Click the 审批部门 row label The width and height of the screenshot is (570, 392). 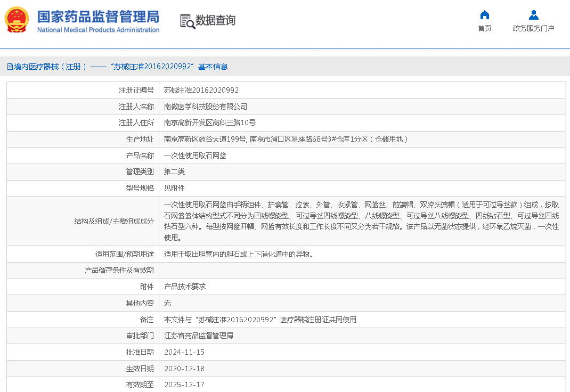tap(140, 336)
